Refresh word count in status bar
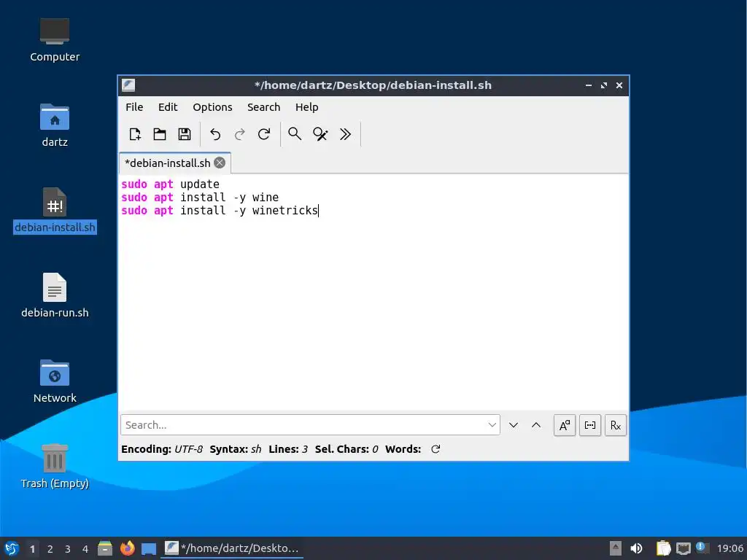This screenshot has width=747, height=560. [x=436, y=449]
